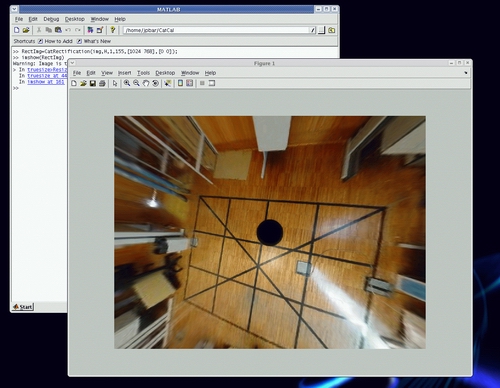This screenshot has width=500, height=388.
Task: Select the Edit Plot arrow tool
Action: pyautogui.click(x=115, y=83)
